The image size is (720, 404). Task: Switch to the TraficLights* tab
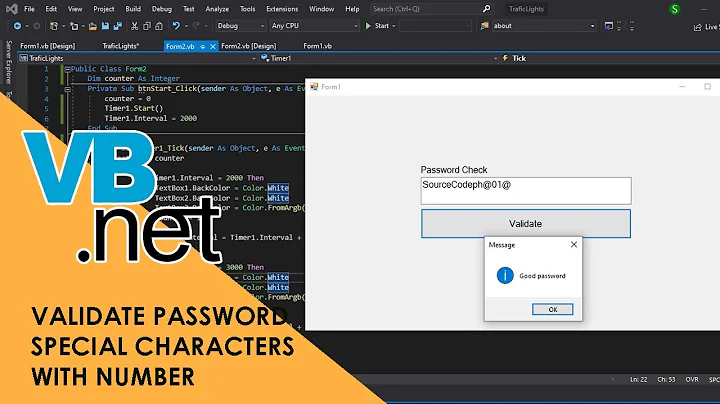click(121, 46)
